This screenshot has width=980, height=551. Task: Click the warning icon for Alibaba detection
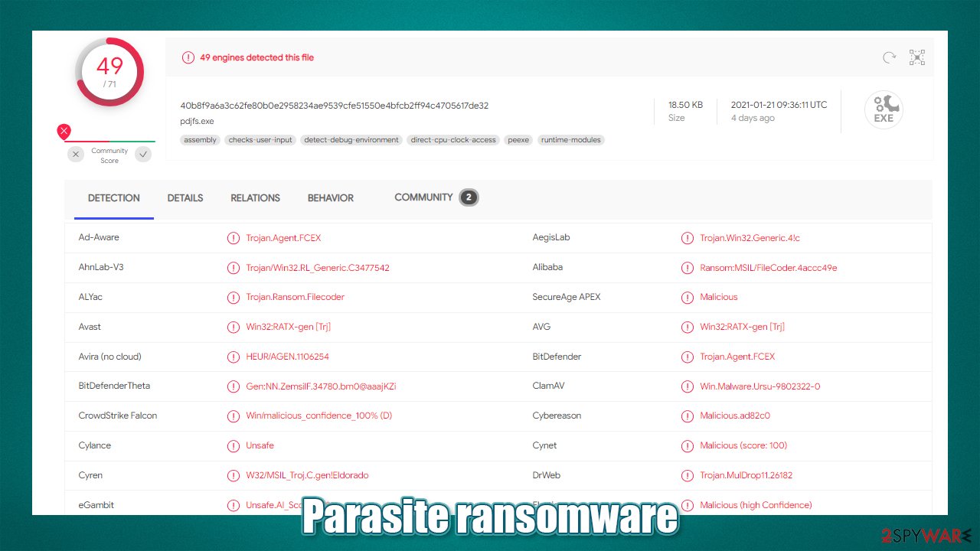pyautogui.click(x=687, y=268)
